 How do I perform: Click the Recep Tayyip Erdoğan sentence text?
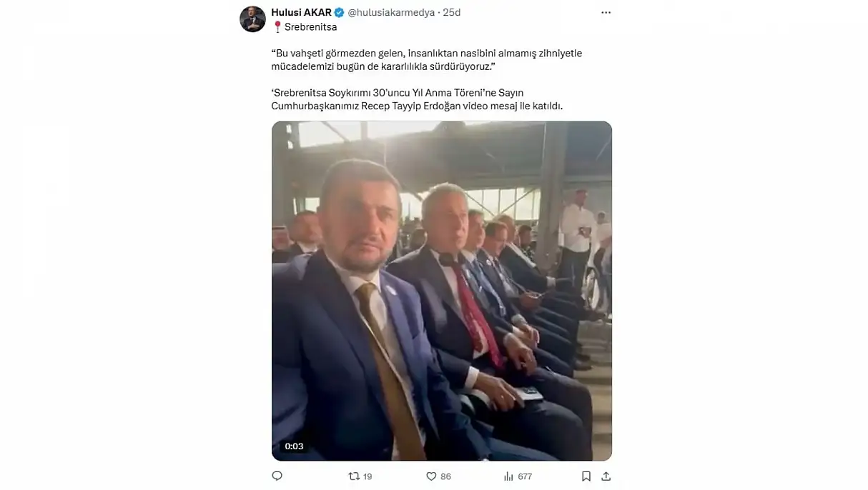pos(418,99)
